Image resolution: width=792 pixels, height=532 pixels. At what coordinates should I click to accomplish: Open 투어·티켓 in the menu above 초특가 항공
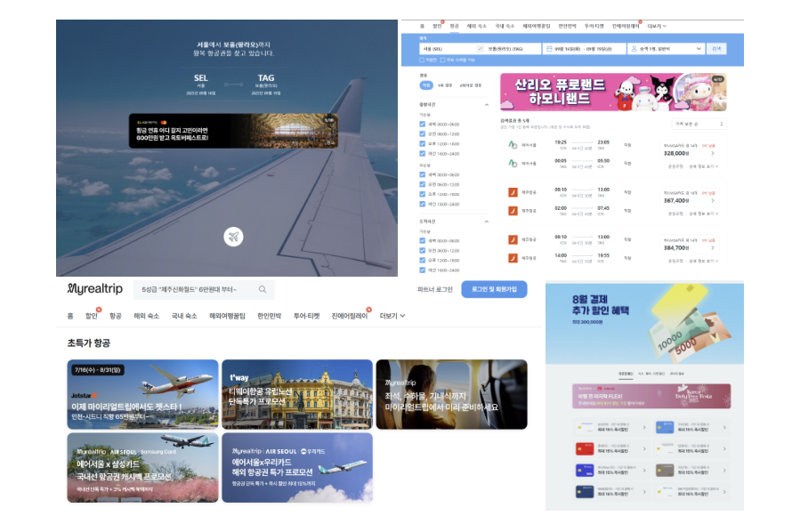(x=307, y=316)
